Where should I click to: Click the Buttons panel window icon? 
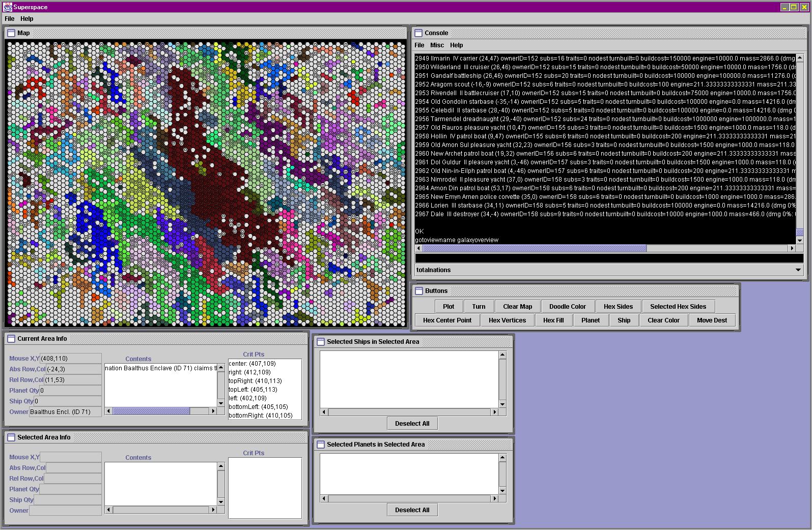(419, 291)
